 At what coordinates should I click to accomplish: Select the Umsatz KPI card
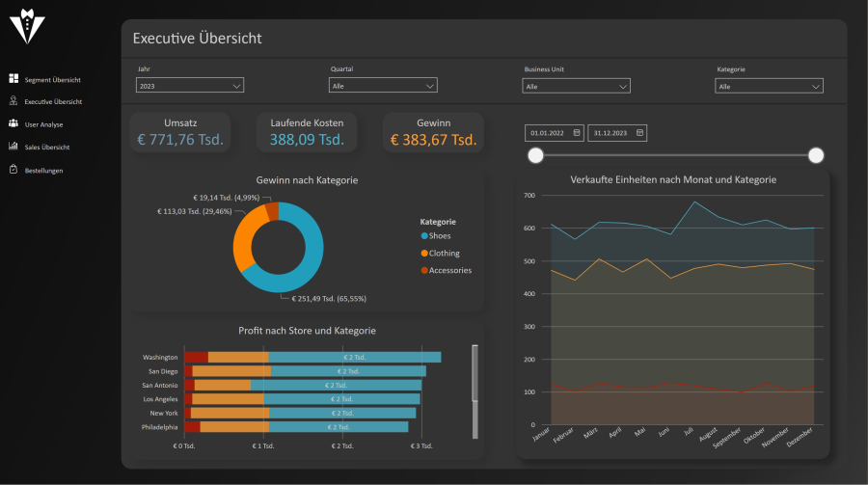pyautogui.click(x=180, y=132)
